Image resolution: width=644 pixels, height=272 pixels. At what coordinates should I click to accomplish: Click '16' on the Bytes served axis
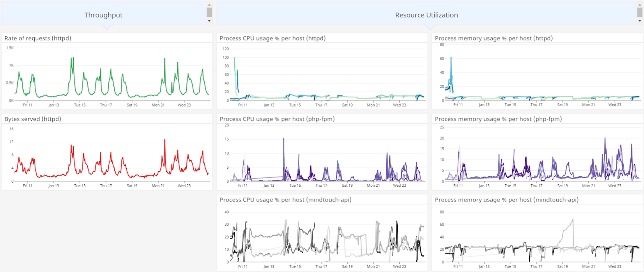11,129
